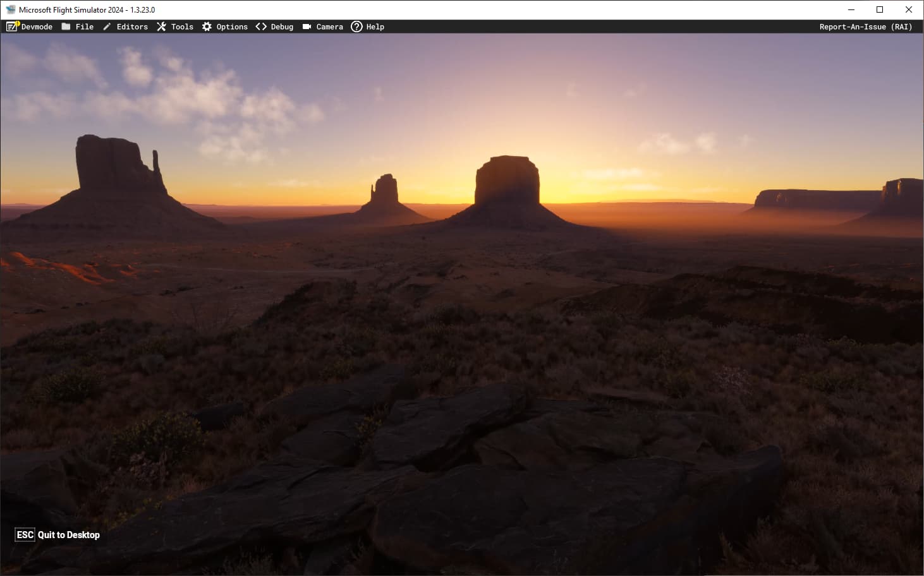Open the Debug menu
The height and width of the screenshot is (576, 924).
(282, 27)
